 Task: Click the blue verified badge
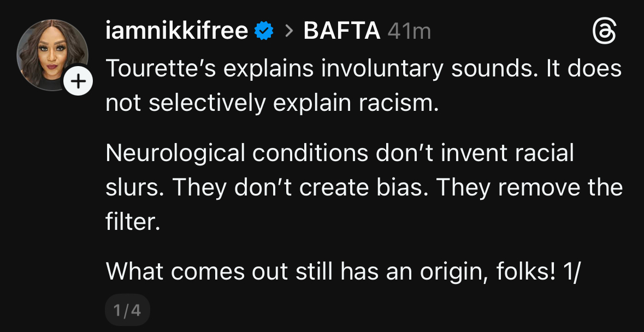coord(264,32)
